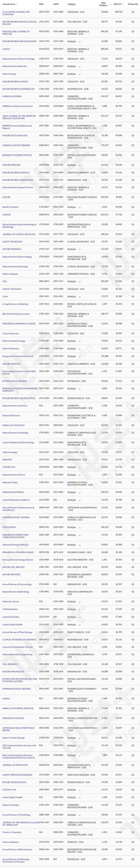Open the SCIENCE journal link
Screen dimensions: 140x868
(6, 215)
